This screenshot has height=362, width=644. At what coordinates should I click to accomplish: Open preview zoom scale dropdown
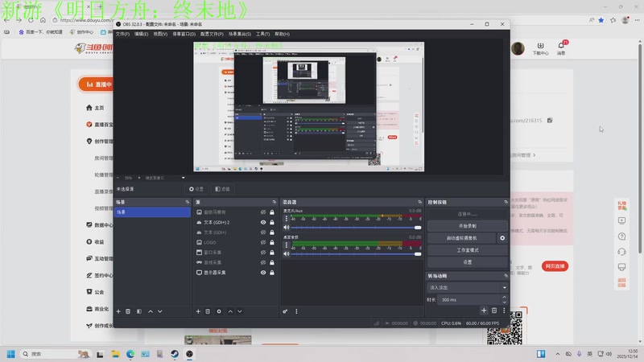[184, 178]
